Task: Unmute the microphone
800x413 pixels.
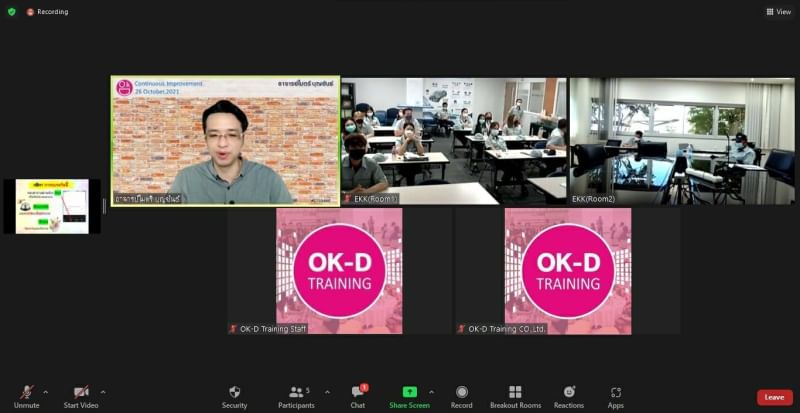Action: point(27,397)
